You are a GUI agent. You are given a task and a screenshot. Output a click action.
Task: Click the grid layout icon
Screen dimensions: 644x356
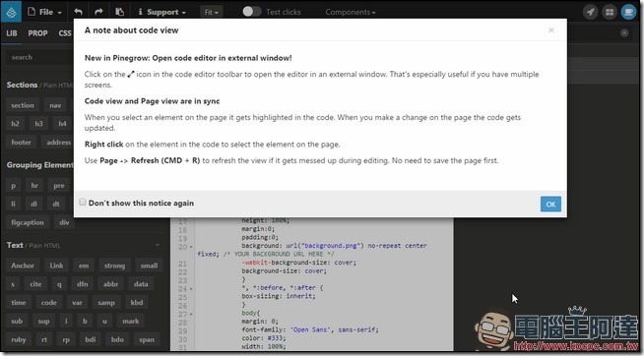click(610, 12)
